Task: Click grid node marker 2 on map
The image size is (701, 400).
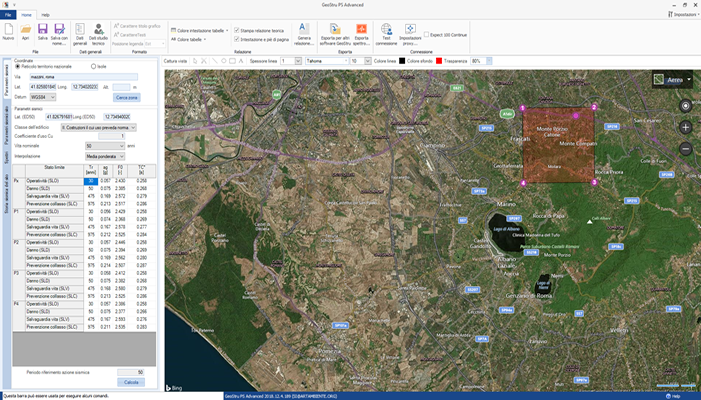Action: point(594,107)
